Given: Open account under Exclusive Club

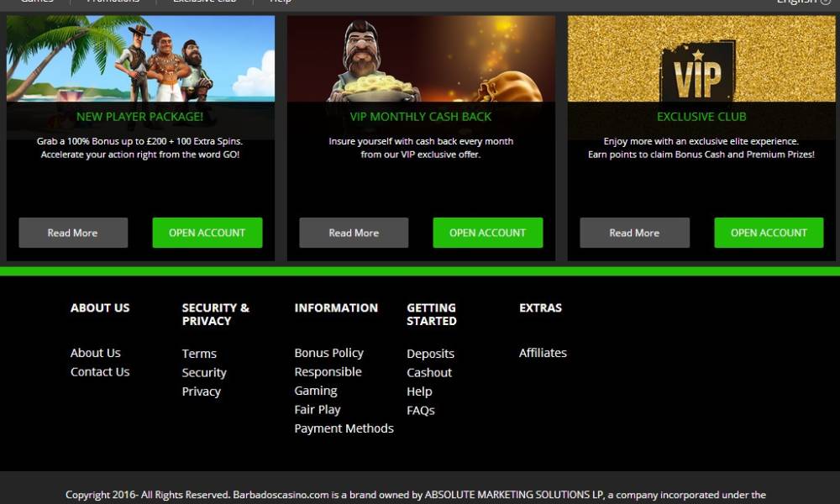Looking at the screenshot, I should [x=769, y=233].
